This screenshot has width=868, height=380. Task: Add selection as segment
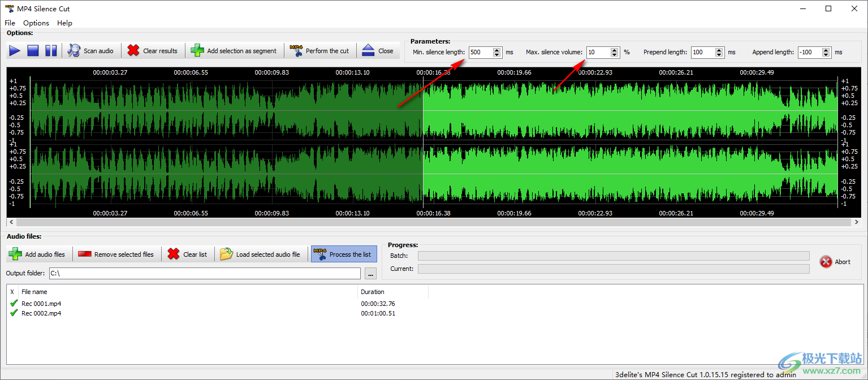tap(234, 51)
